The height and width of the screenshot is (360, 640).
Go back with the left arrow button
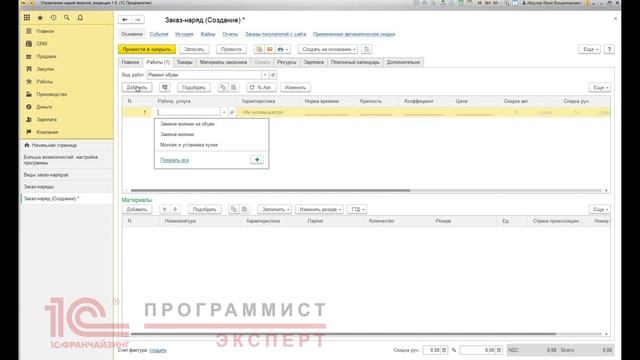(x=125, y=20)
